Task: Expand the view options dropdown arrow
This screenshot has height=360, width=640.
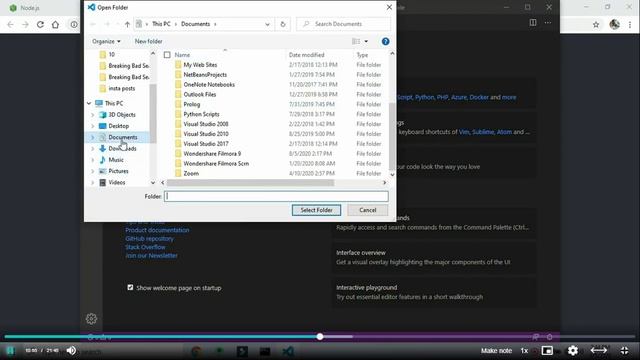Action: (x=366, y=41)
